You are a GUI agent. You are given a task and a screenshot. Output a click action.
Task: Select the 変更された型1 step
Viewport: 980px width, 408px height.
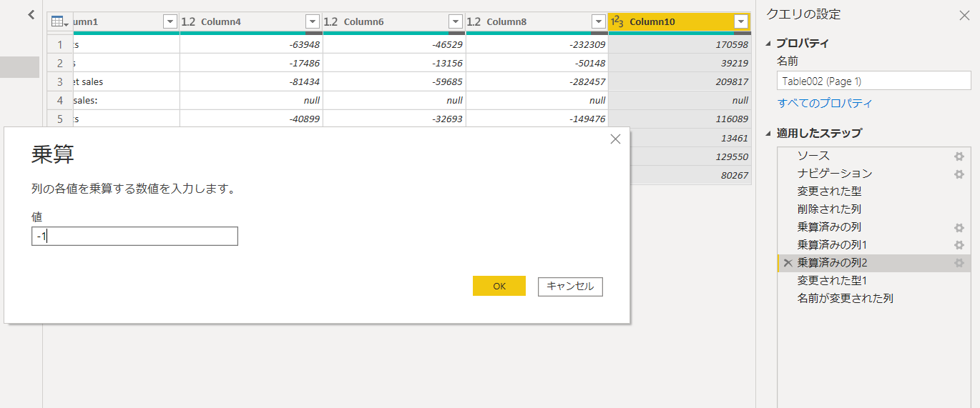tap(832, 282)
